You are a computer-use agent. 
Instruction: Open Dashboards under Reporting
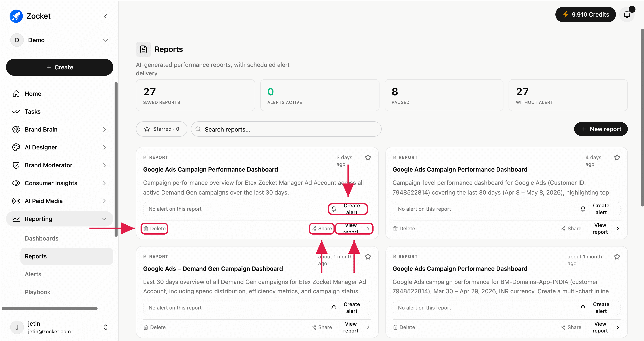[x=42, y=238]
